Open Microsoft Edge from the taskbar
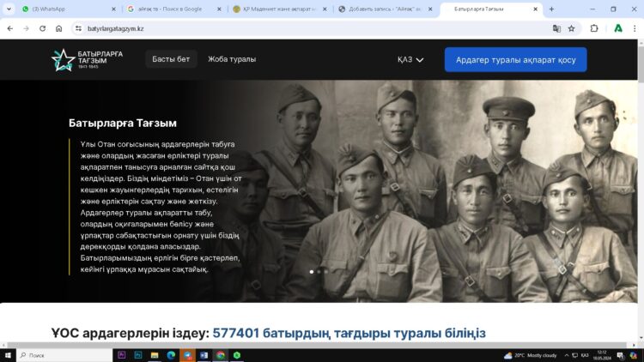644x362 pixels. (x=171, y=355)
